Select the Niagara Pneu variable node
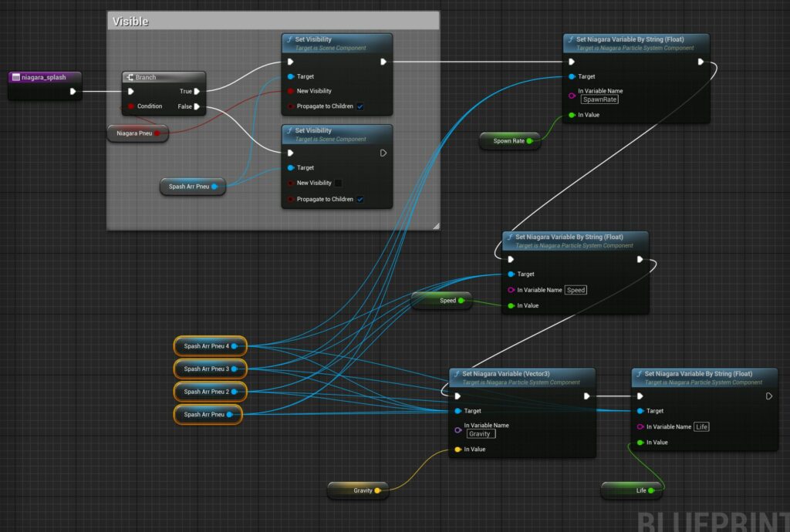 point(133,133)
